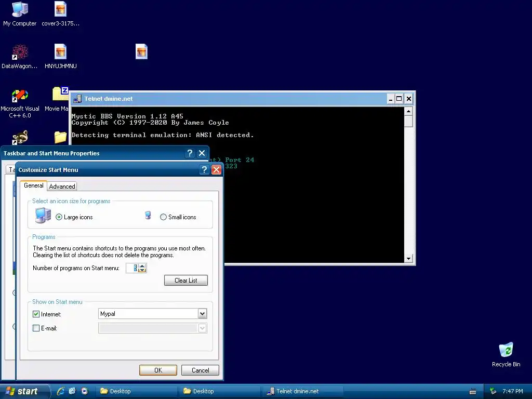Launch Internet Explorer from quick launch

(61, 391)
